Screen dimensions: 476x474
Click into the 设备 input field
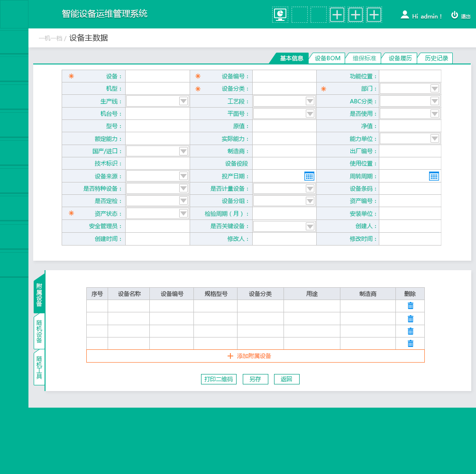(157, 76)
